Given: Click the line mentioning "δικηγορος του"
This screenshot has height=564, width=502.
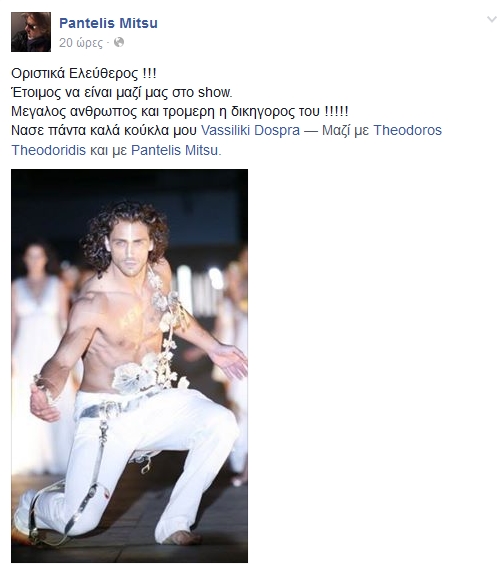Looking at the screenshot, I should (180, 111).
